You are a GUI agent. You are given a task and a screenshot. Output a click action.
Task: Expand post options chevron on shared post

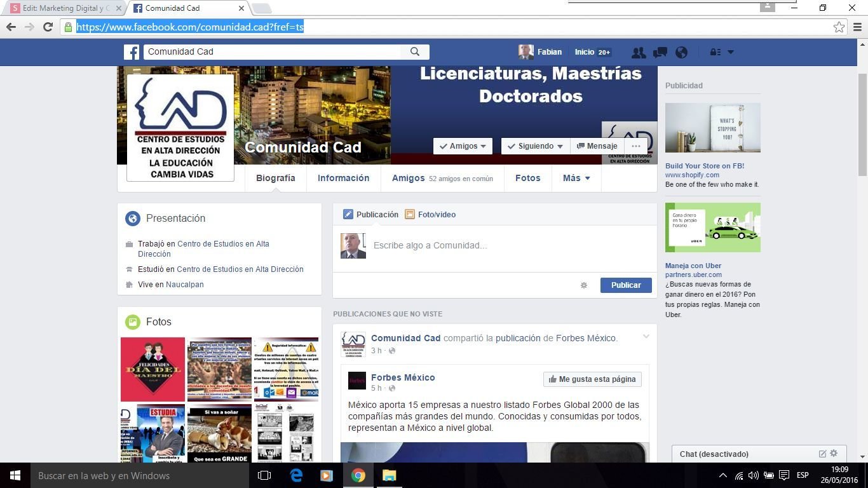(x=646, y=337)
